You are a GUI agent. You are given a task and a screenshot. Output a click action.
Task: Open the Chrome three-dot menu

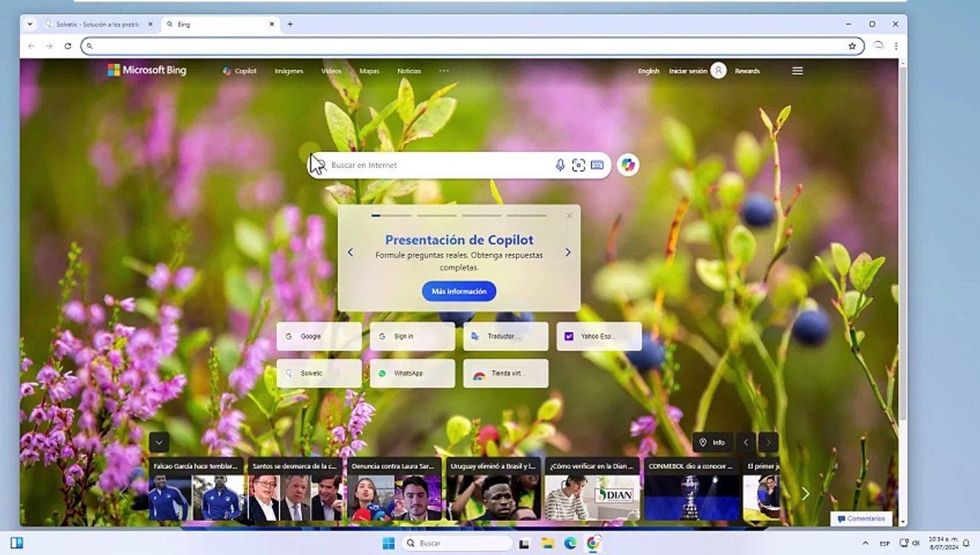(x=896, y=46)
